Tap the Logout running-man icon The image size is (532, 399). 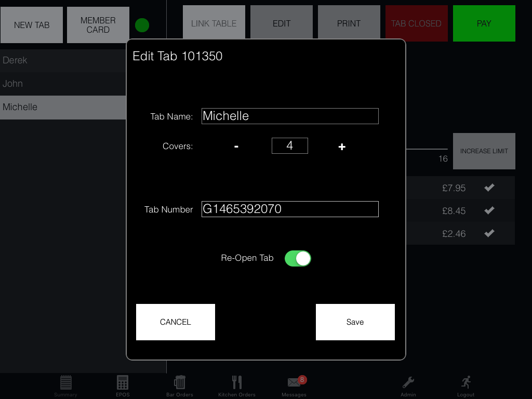pyautogui.click(x=465, y=383)
